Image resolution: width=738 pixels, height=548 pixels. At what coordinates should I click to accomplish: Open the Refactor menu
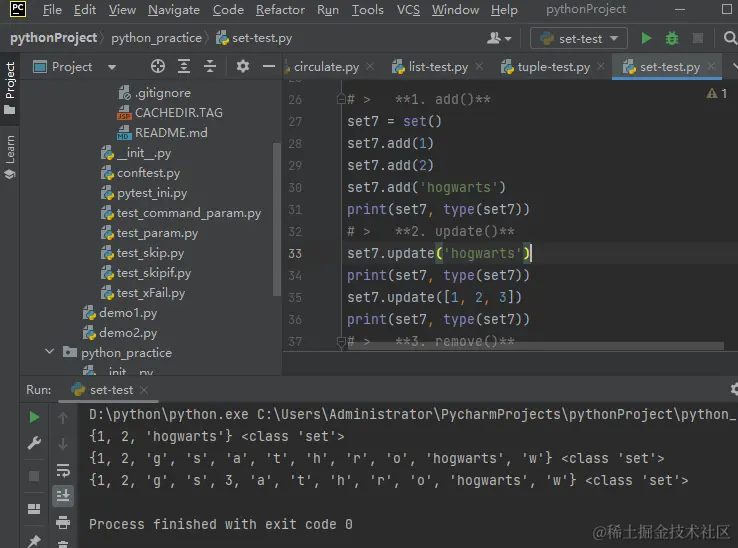280,9
